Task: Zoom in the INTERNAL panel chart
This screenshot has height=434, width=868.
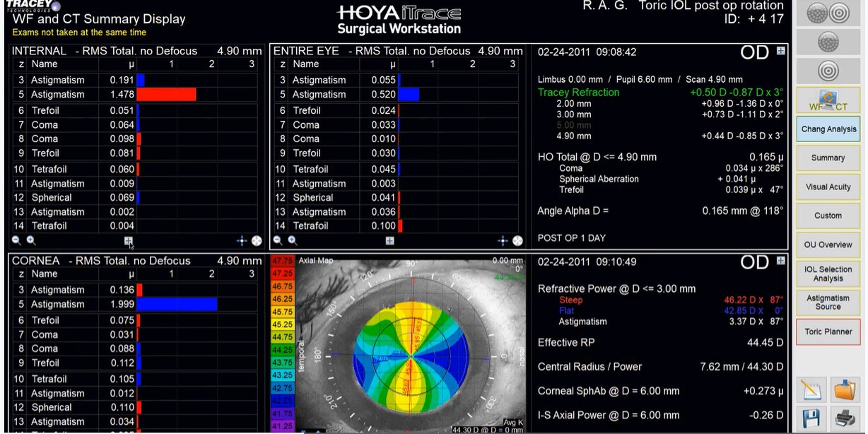Action: click(x=31, y=241)
